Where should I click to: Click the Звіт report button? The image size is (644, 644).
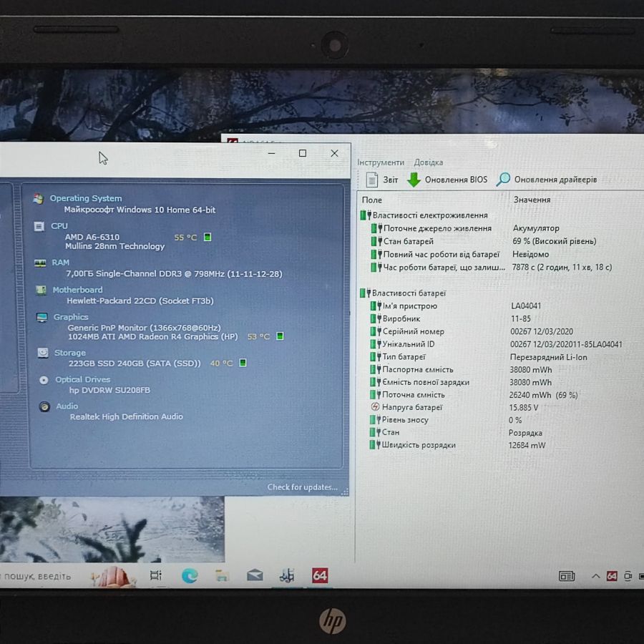[382, 180]
